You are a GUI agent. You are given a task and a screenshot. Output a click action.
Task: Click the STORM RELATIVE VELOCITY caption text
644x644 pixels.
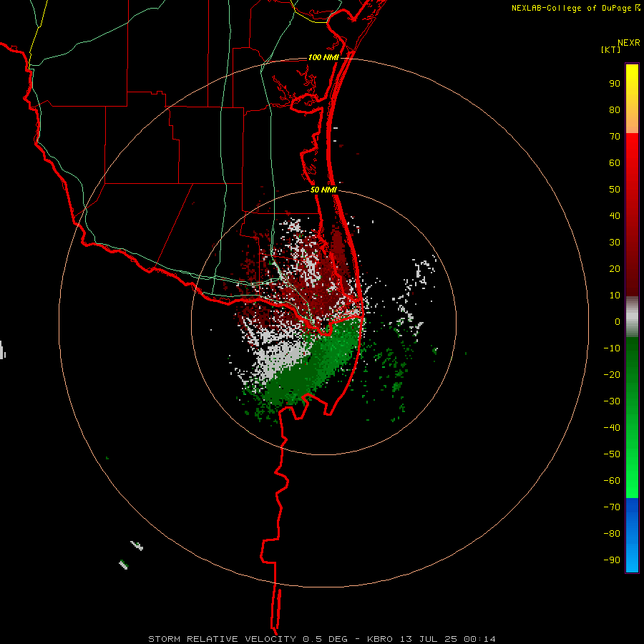coord(222,639)
